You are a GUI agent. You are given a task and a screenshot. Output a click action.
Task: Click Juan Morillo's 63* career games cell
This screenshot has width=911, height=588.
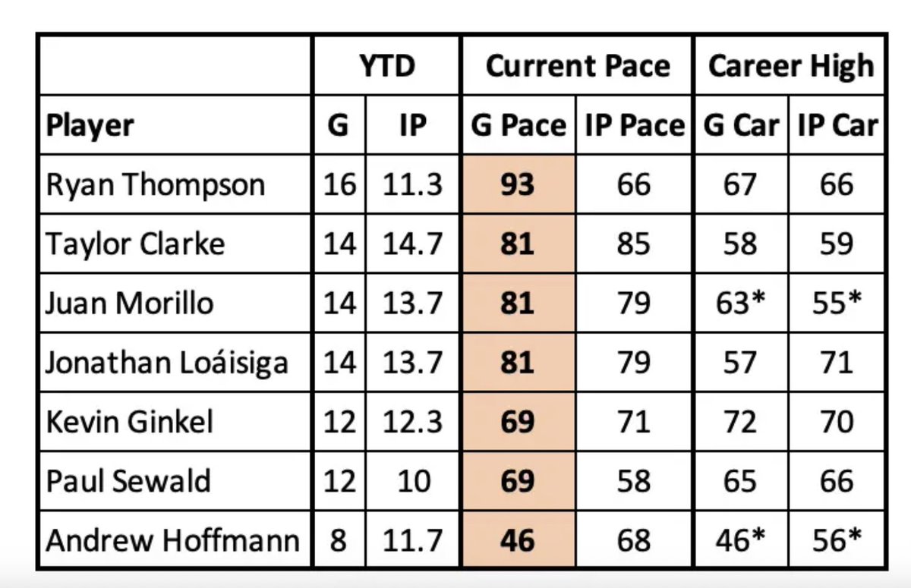pyautogui.click(x=741, y=303)
